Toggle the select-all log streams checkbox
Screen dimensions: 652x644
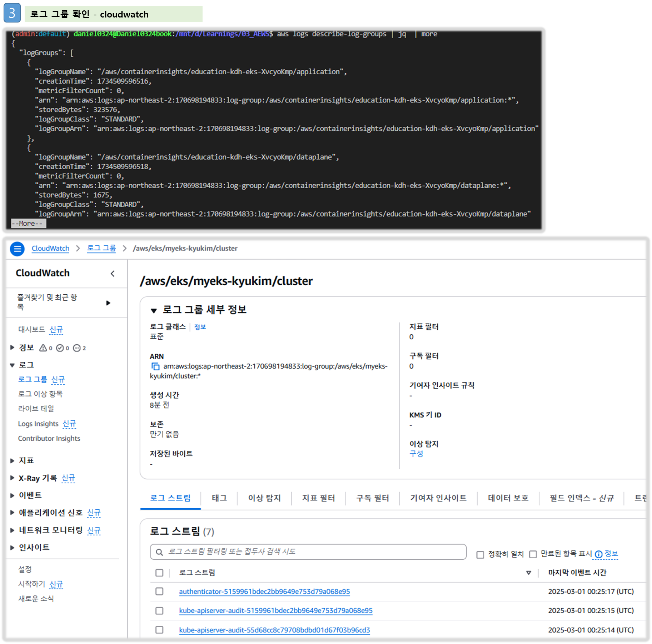[x=159, y=573]
